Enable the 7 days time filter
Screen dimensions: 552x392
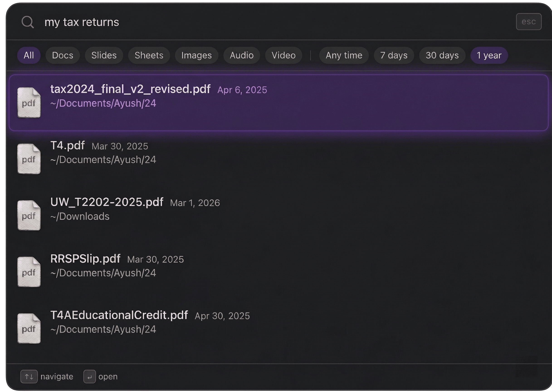click(393, 55)
